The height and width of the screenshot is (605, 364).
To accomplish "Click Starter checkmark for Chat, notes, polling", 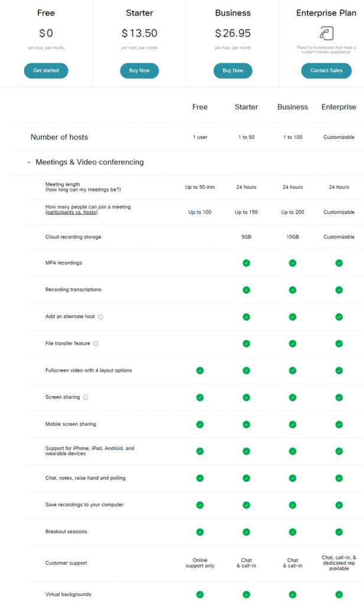I will click(x=246, y=479).
